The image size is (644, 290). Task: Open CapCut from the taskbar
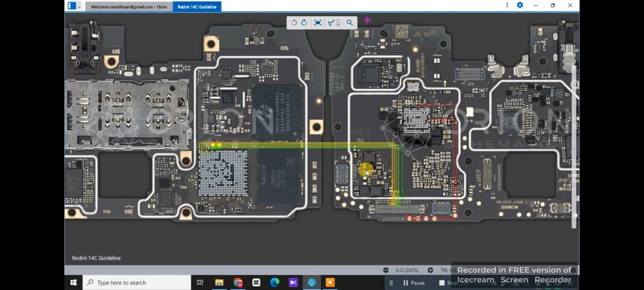click(256, 283)
